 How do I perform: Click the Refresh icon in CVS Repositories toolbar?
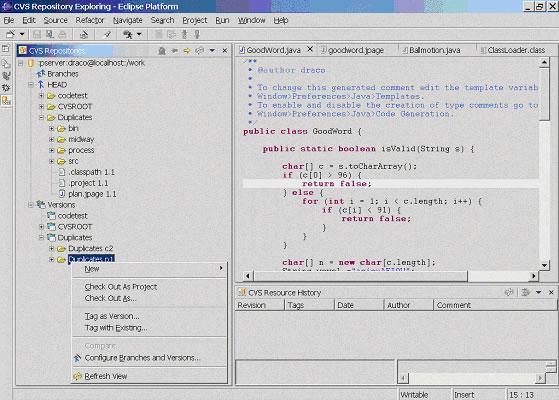(200, 51)
